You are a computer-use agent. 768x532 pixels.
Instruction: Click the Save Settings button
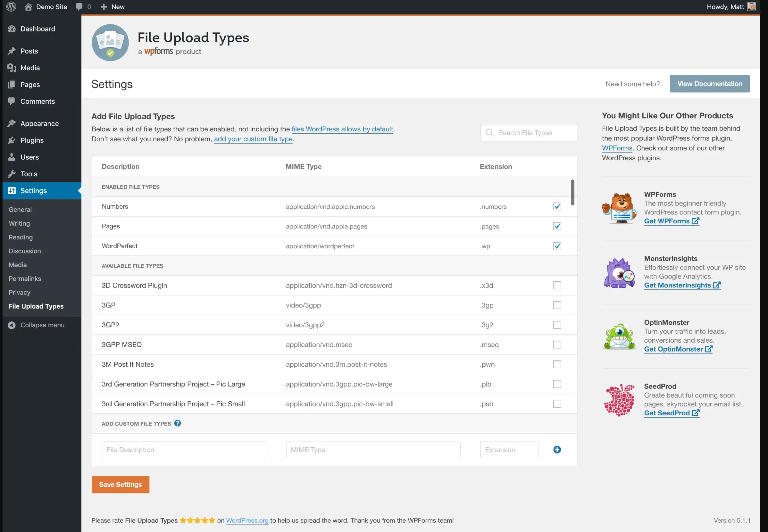click(120, 484)
